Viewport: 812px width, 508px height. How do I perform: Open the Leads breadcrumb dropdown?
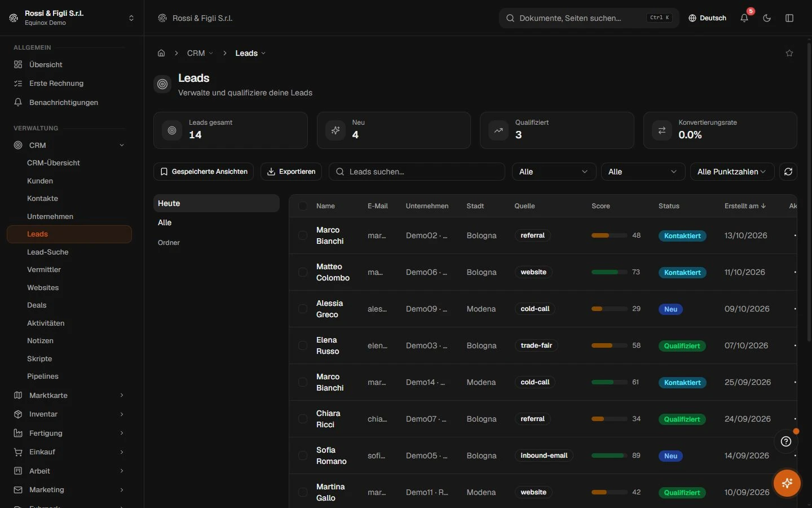tap(250, 53)
